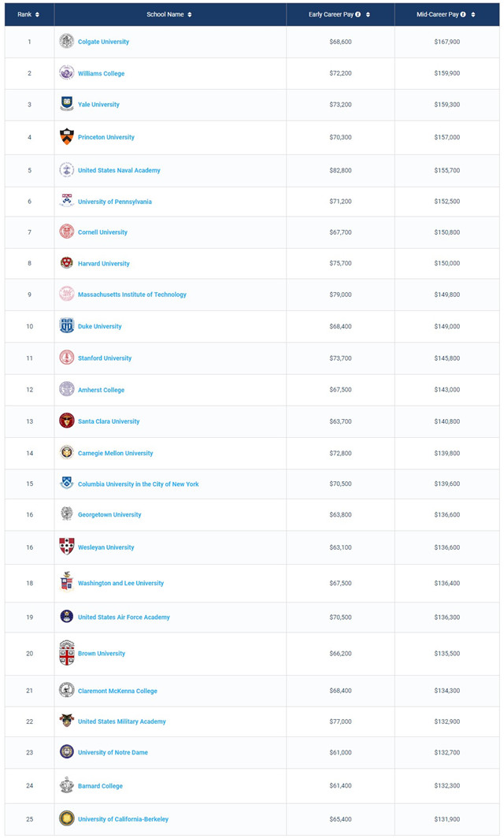Click the Duke University logo

(66, 325)
